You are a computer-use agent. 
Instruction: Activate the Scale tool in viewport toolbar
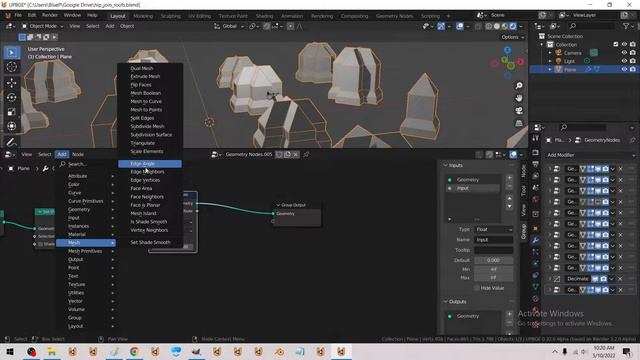click(x=11, y=112)
